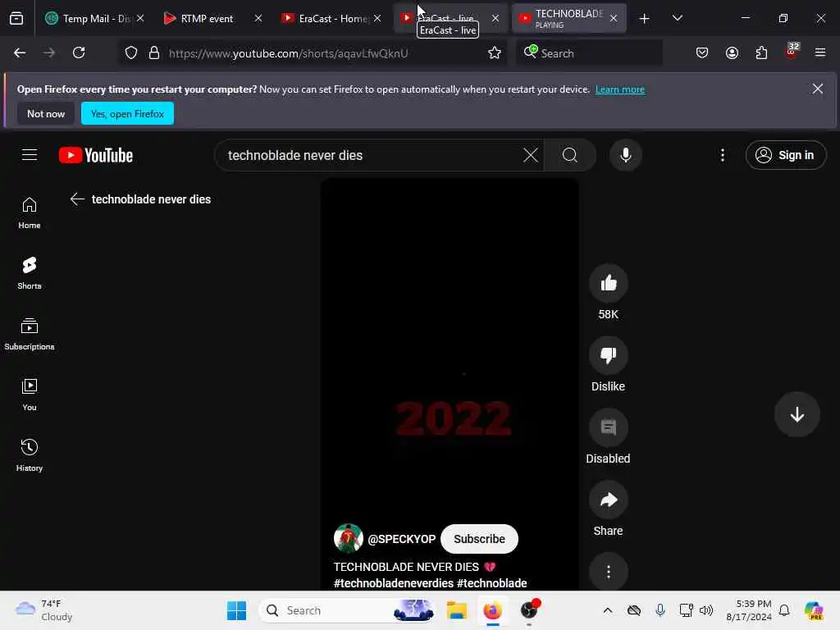Image resolution: width=840 pixels, height=630 pixels.
Task: Close the Temp Mail tab
Action: pos(139,18)
